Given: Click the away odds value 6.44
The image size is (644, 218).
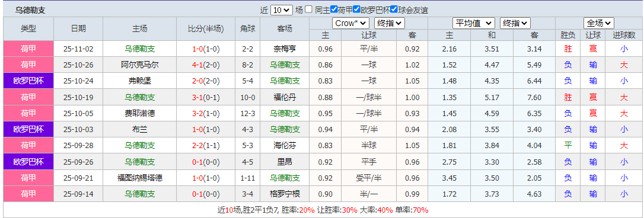Looking at the screenshot, I should [534, 81].
